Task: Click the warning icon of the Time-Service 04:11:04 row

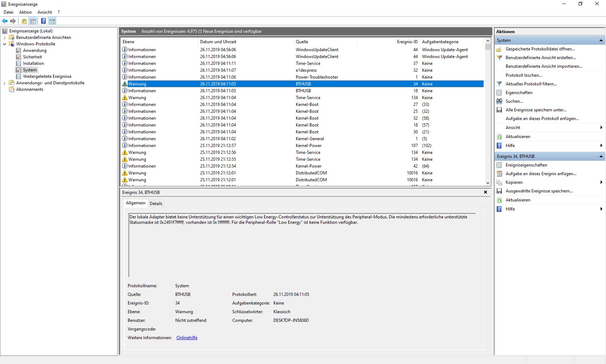Action: click(125, 98)
